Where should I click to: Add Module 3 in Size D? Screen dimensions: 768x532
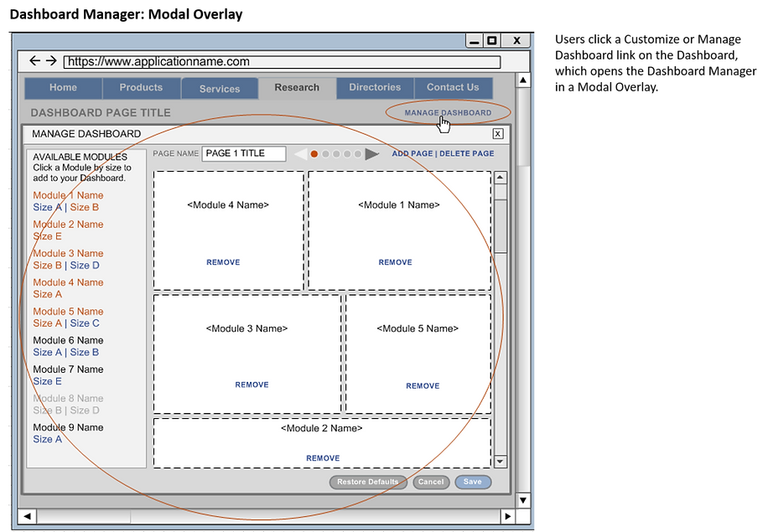[85, 266]
